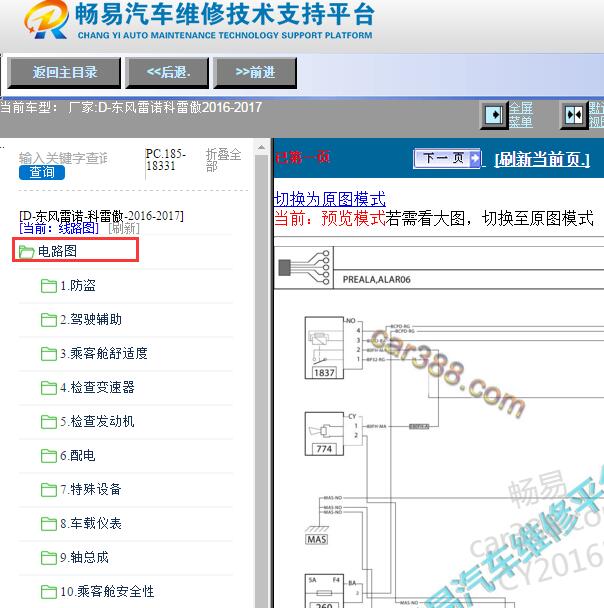Screen dimensions: 604x608
Task: Click folder icon beside 7.特殊设备
Action: coord(49,490)
